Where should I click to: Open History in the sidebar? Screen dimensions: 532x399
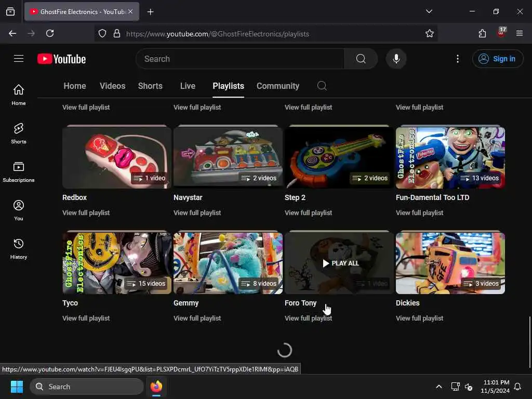point(19,249)
